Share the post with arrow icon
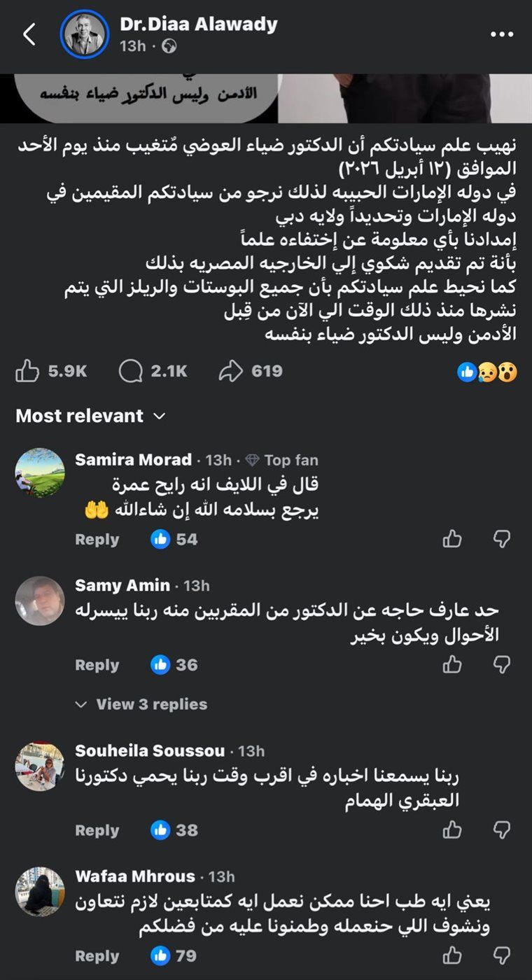This screenshot has width=532, height=980. point(230,371)
